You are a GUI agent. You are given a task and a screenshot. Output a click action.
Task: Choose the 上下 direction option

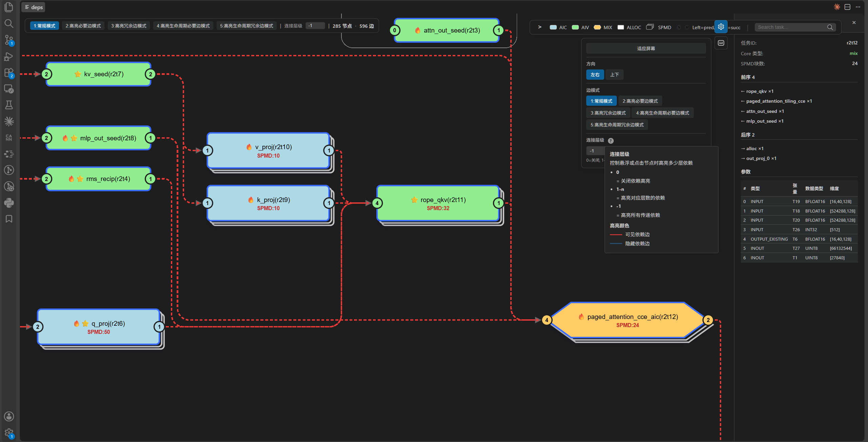coord(614,75)
